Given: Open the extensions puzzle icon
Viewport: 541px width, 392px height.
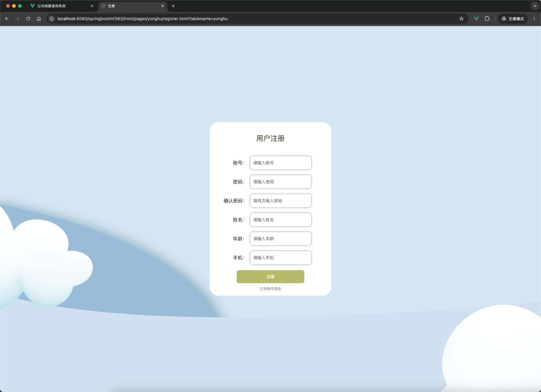Looking at the screenshot, I should point(487,19).
